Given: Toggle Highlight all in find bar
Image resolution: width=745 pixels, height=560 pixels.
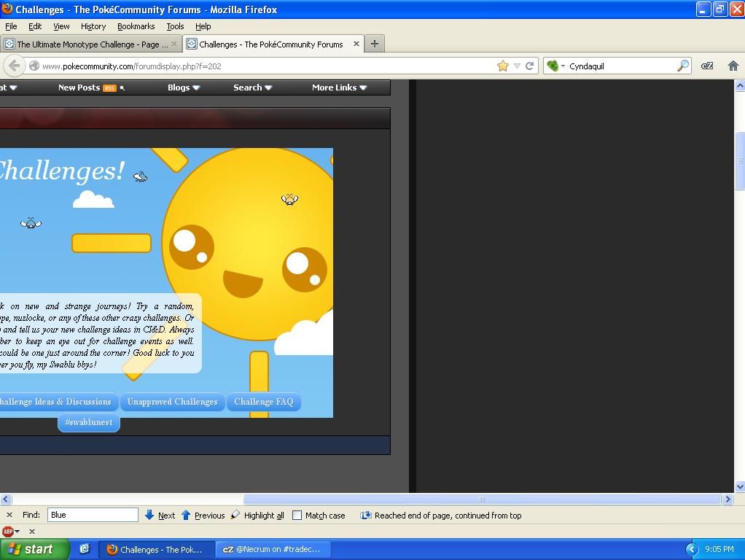Looking at the screenshot, I should click(x=258, y=515).
